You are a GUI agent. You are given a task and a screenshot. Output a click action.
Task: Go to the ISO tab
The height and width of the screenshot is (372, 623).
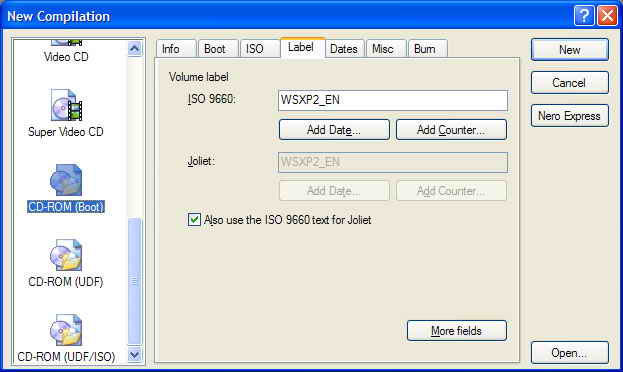254,49
